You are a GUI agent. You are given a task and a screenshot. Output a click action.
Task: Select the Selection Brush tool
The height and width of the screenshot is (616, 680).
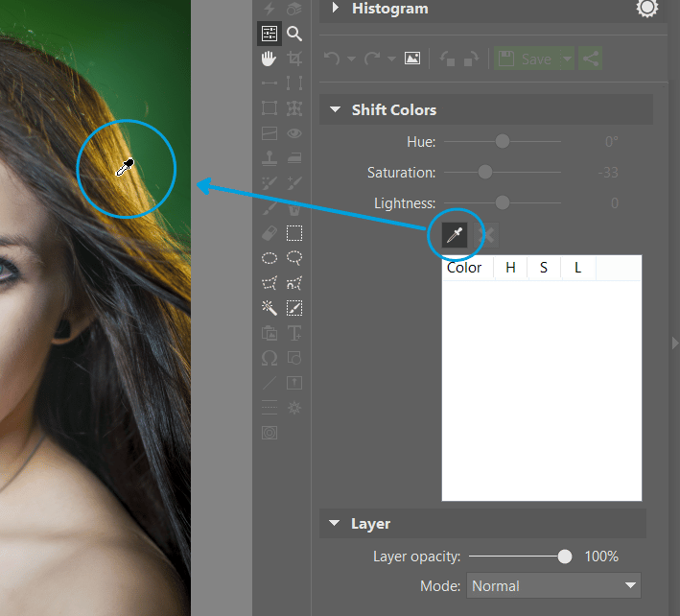[294, 308]
